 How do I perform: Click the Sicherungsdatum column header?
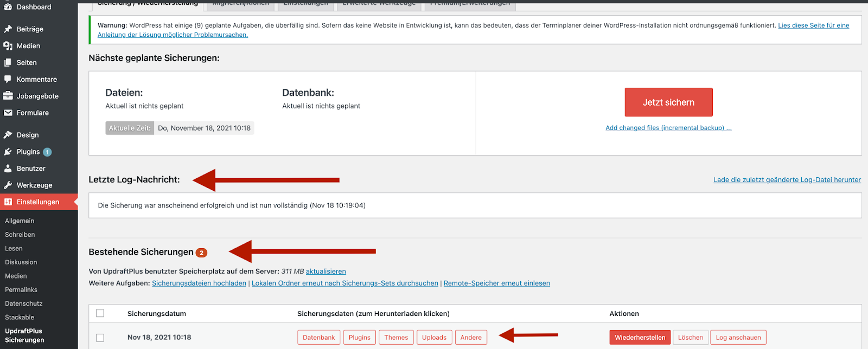[157, 314]
